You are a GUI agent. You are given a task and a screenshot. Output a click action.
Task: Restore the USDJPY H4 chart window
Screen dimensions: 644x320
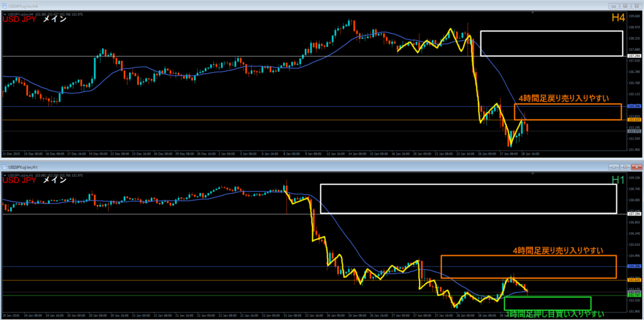[x=625, y=6]
